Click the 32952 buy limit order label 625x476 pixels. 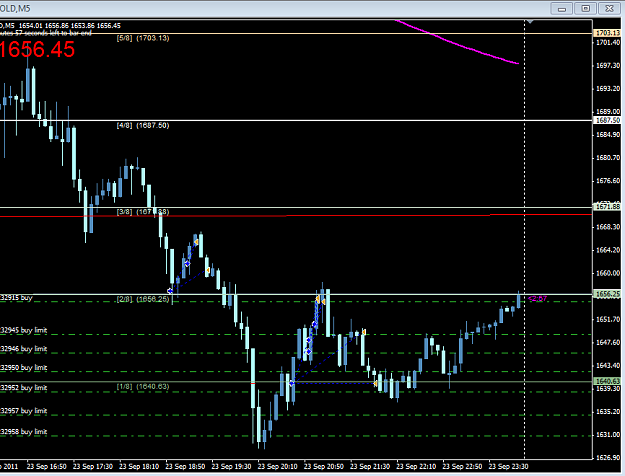coord(24,387)
